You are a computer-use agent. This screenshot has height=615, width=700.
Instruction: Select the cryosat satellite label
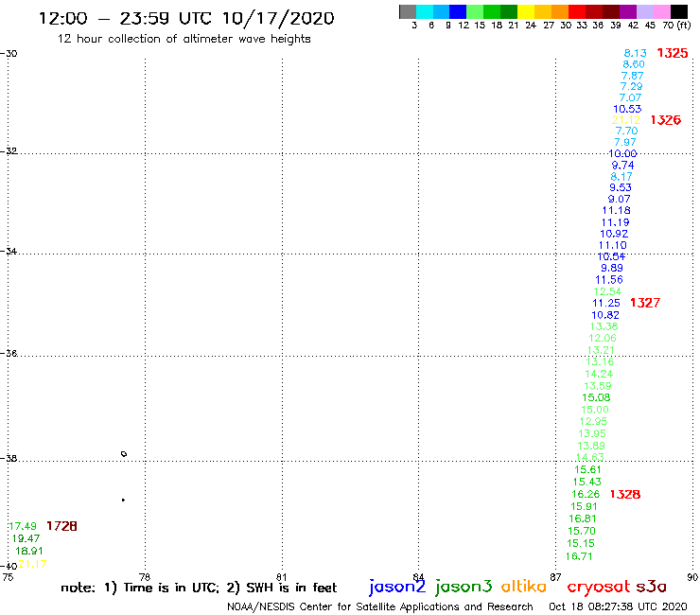click(x=599, y=587)
